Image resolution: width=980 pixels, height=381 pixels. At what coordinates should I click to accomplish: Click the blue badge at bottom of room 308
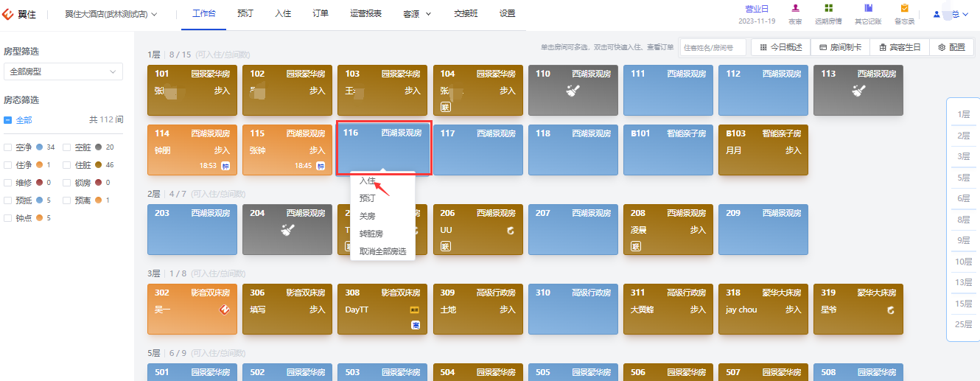click(415, 325)
